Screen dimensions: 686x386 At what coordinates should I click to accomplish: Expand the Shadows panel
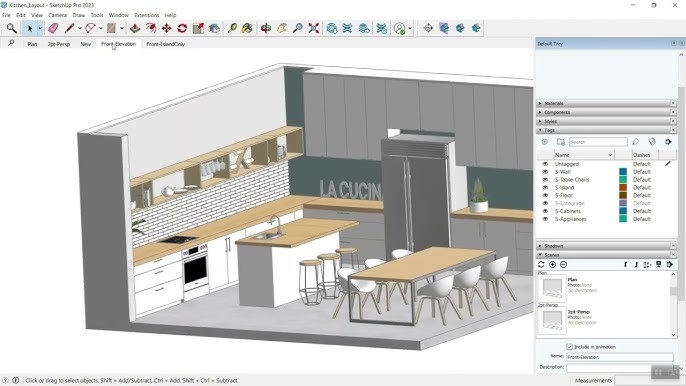(x=540, y=246)
